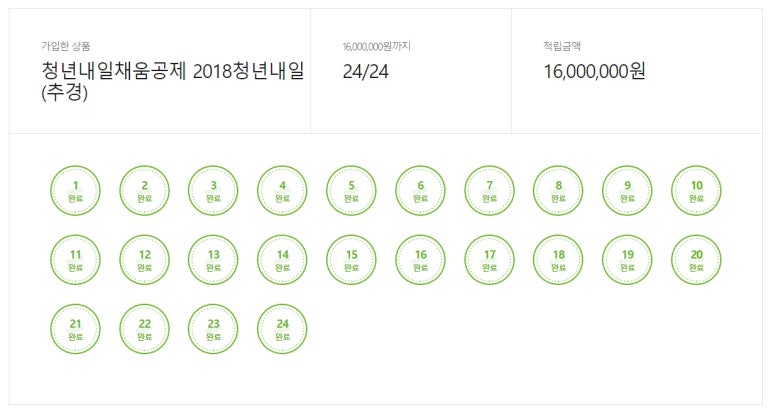Open the round 7 payment badge
Image resolution: width=773 pixels, height=412 pixels.
click(x=490, y=191)
